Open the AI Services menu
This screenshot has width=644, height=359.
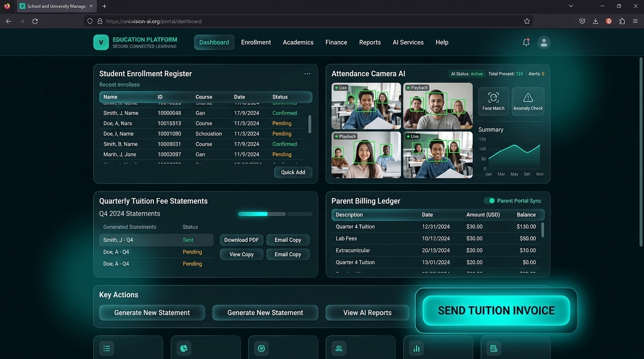click(x=408, y=42)
